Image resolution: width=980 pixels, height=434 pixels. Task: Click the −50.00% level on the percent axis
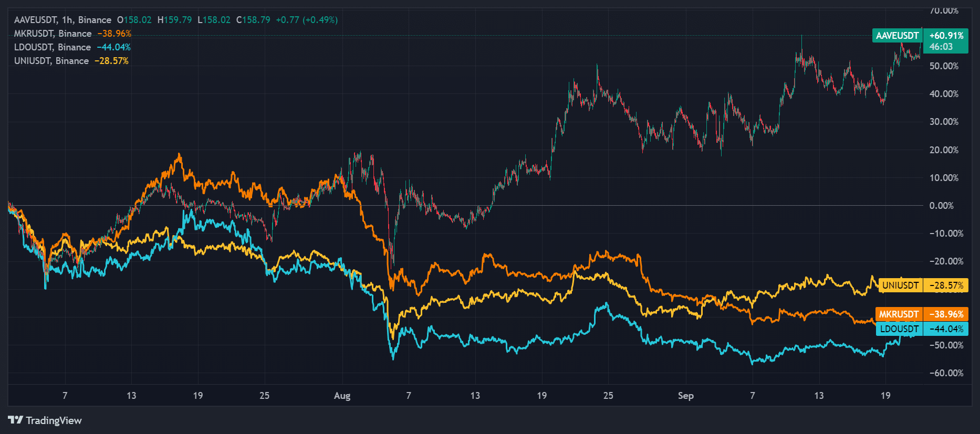(x=946, y=345)
